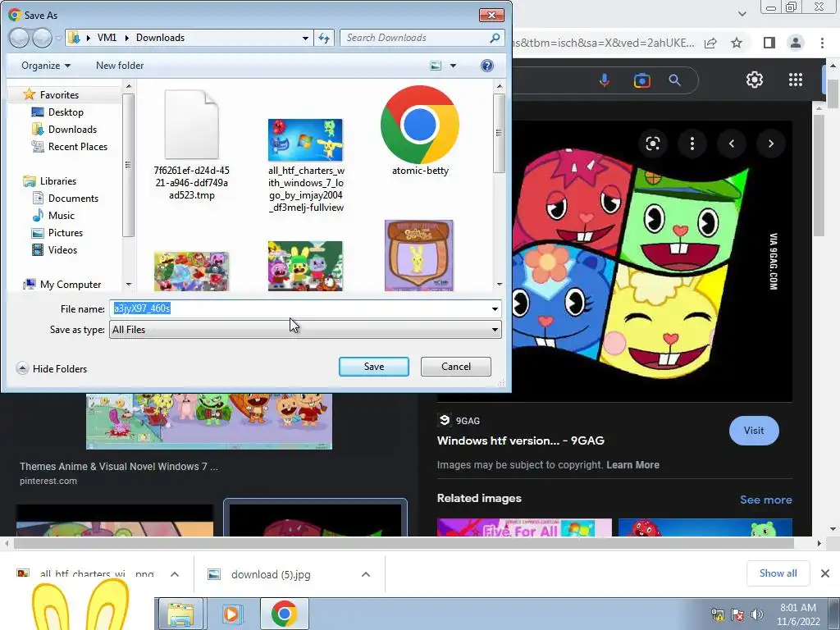Click the Chrome share page icon
840x630 pixels.
coord(710,43)
